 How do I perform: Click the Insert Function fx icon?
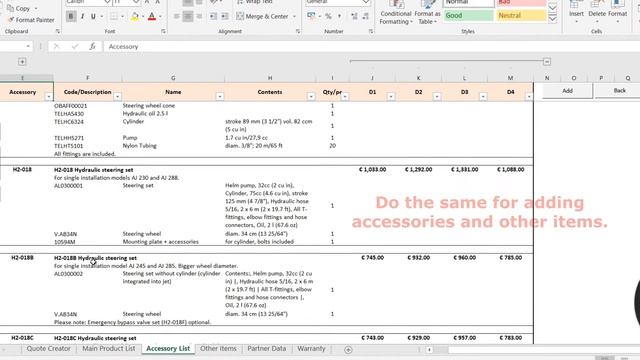(x=93, y=47)
